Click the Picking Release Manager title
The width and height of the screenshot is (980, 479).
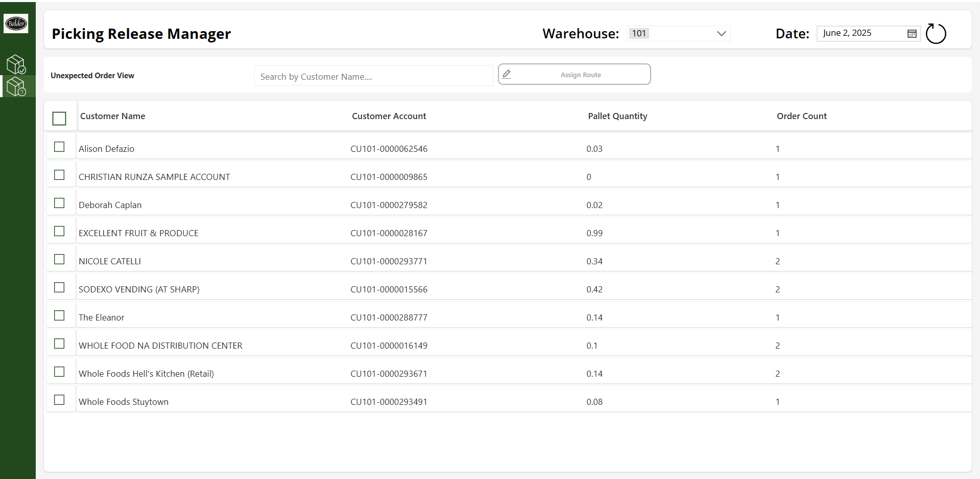coord(141,34)
